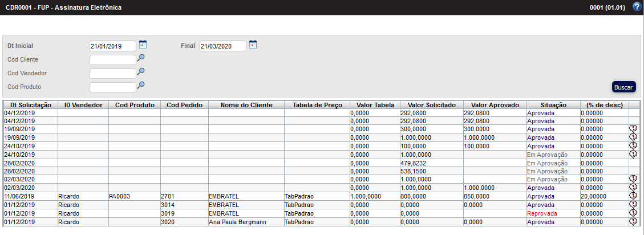The width and height of the screenshot is (644, 235).
Task: Click the Cod Cliente text box
Action: [x=112, y=59]
